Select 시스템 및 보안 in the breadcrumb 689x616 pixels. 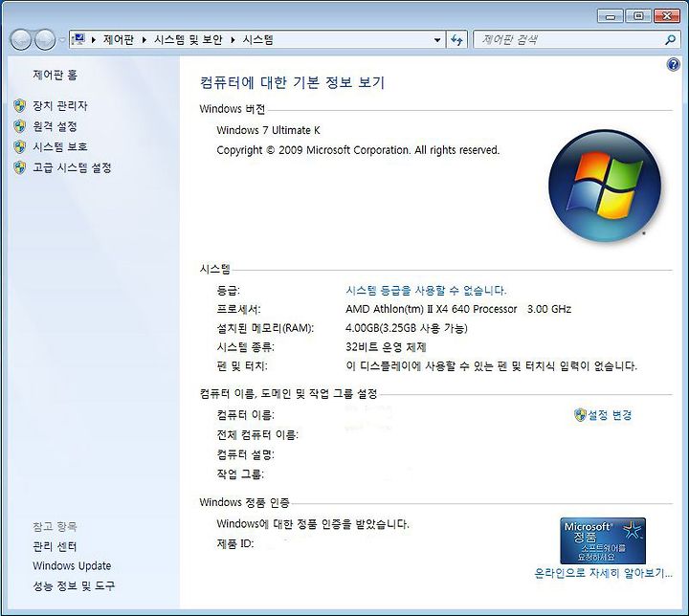[x=189, y=40]
